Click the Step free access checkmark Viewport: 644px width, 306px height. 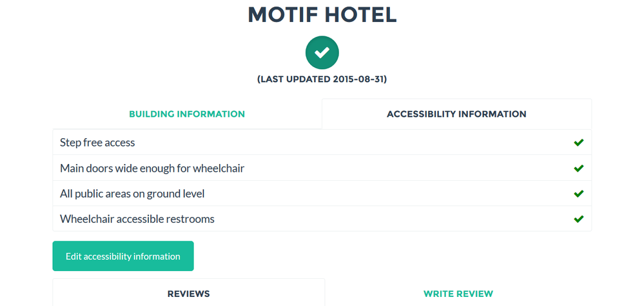[579, 143]
